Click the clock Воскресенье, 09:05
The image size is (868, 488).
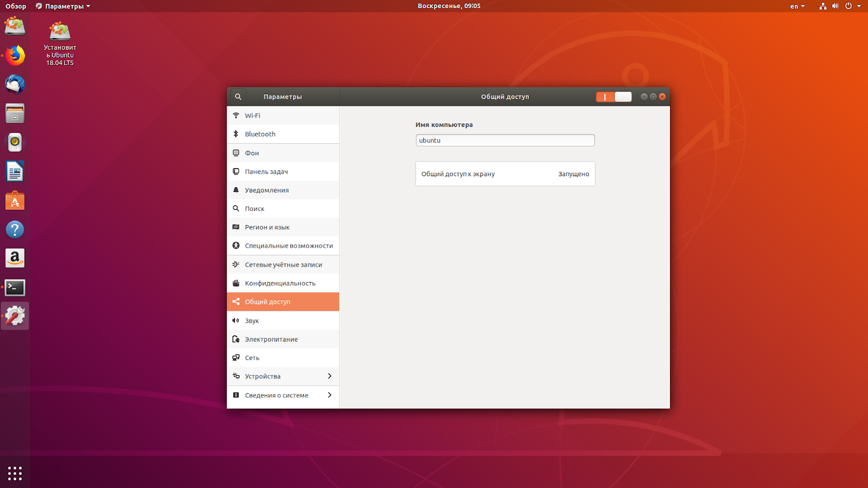coord(449,6)
